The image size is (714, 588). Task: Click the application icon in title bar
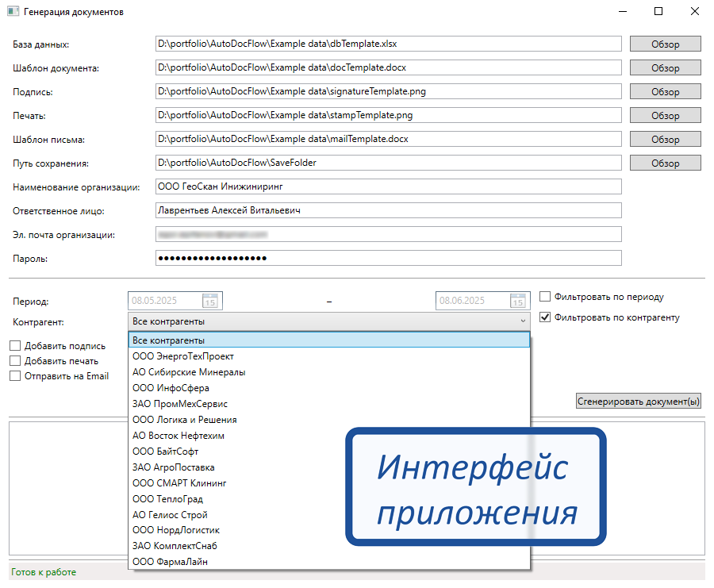pyautogui.click(x=13, y=11)
